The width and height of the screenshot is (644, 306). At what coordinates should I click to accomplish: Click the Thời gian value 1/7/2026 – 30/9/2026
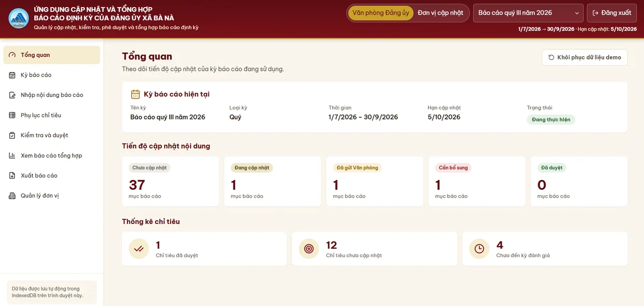[363, 117]
